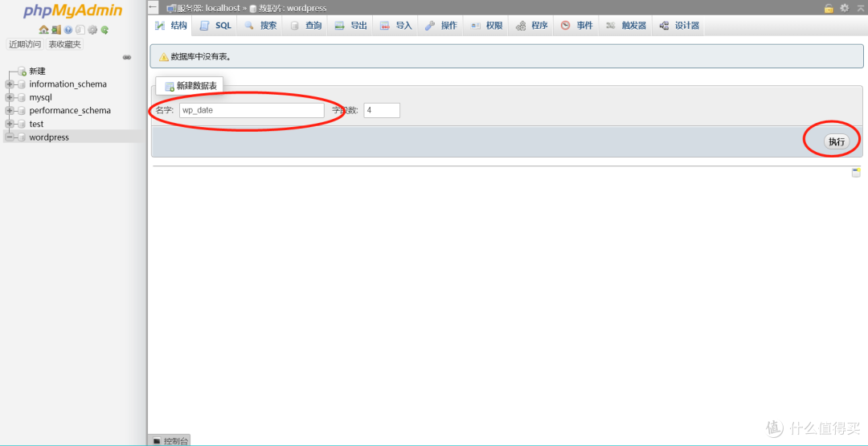This screenshot has height=446, width=868.
Task: Click the 近期访问 button in sidebar
Action: tap(25, 44)
